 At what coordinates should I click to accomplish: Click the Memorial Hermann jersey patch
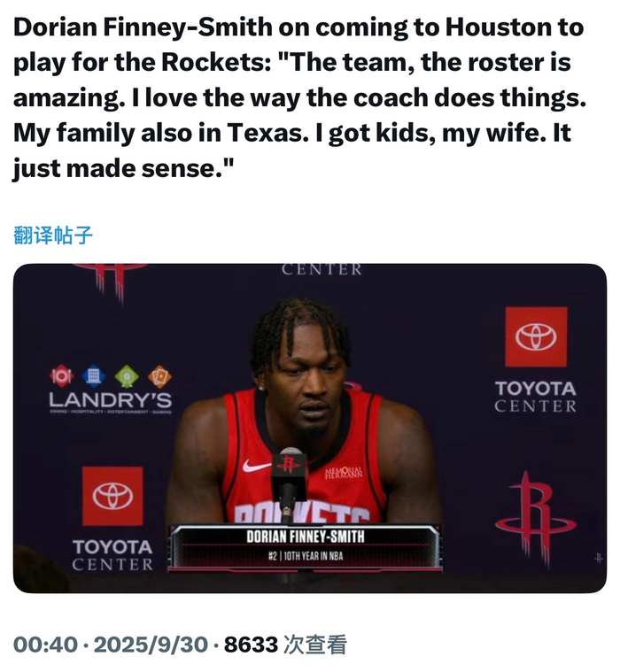point(344,472)
